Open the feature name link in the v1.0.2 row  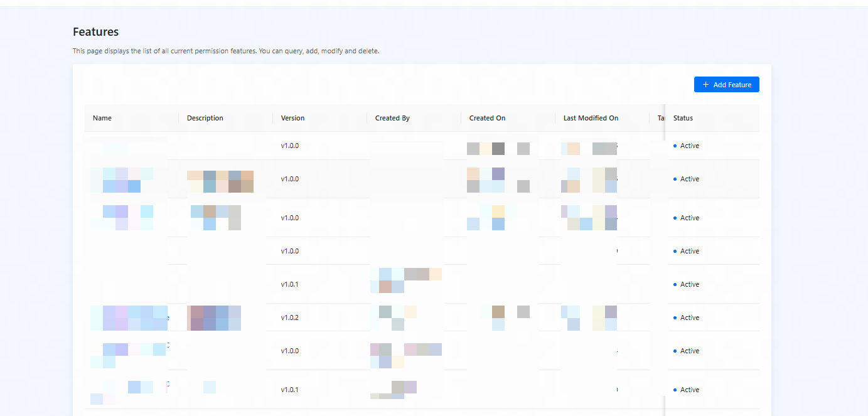click(129, 317)
